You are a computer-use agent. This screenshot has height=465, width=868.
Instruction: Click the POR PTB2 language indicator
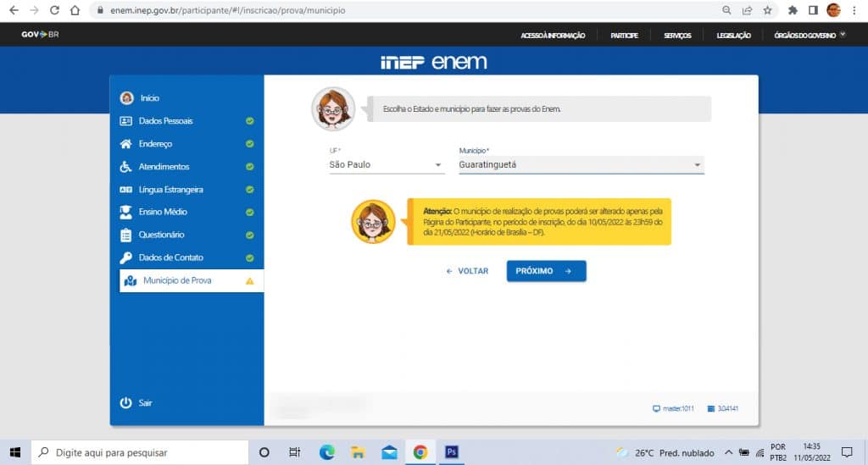(778, 452)
